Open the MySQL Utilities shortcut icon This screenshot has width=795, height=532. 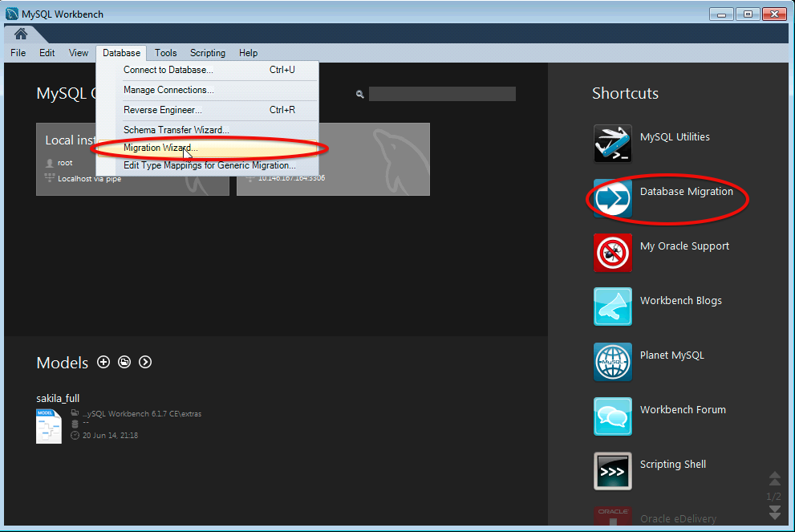coord(613,144)
